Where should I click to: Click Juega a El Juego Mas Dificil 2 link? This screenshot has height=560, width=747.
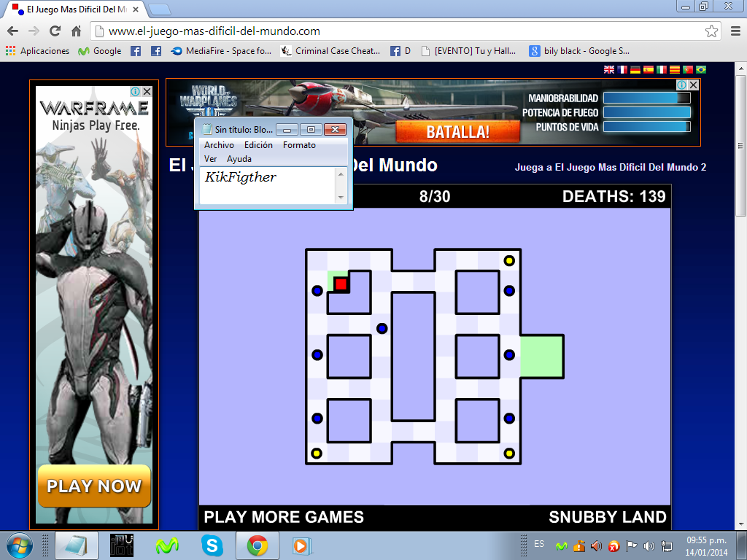(610, 167)
